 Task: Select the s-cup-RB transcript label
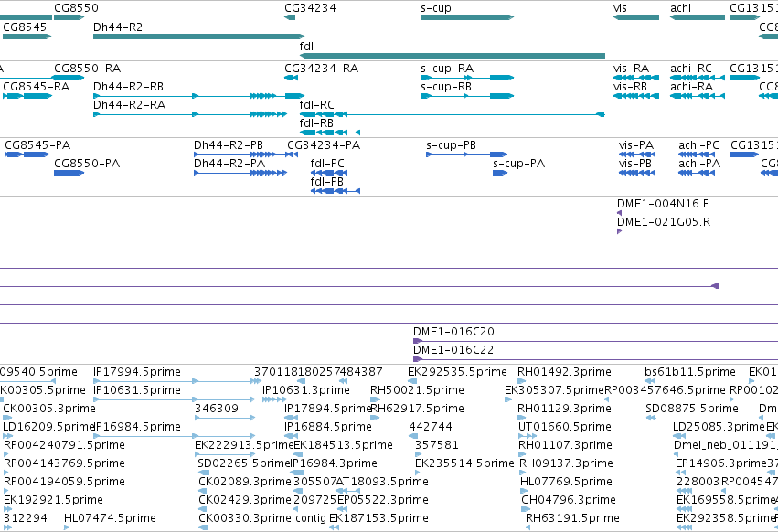(446, 87)
